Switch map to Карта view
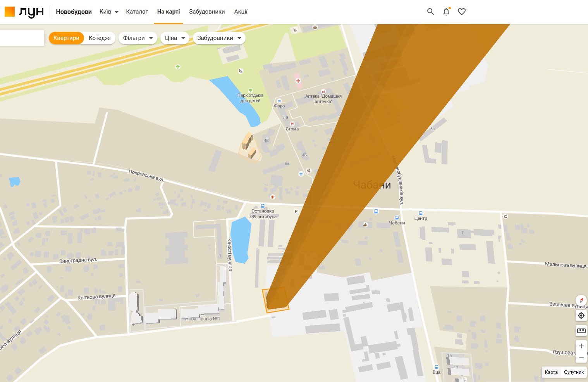This screenshot has width=588, height=382. click(551, 372)
